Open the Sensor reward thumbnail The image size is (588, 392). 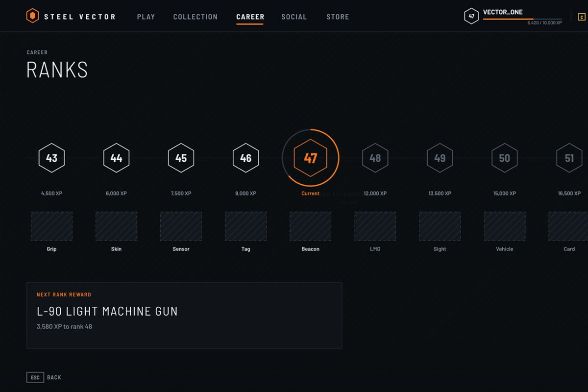[181, 226]
